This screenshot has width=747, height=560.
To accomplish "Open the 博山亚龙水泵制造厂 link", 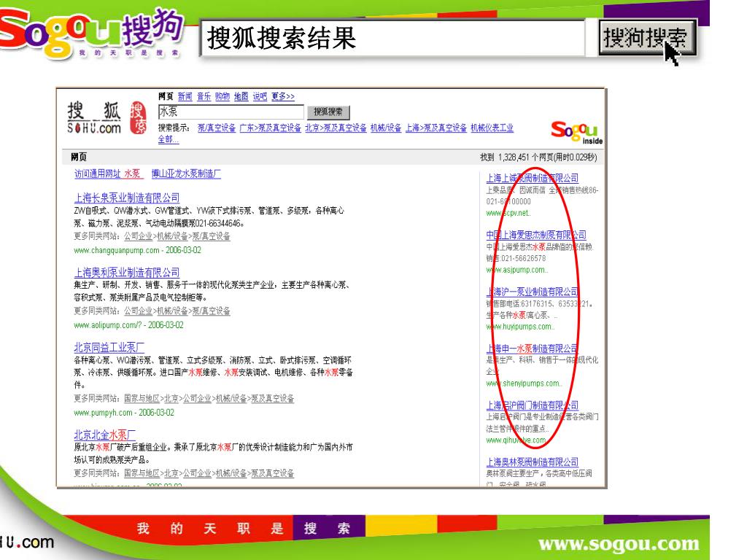I will [186, 174].
